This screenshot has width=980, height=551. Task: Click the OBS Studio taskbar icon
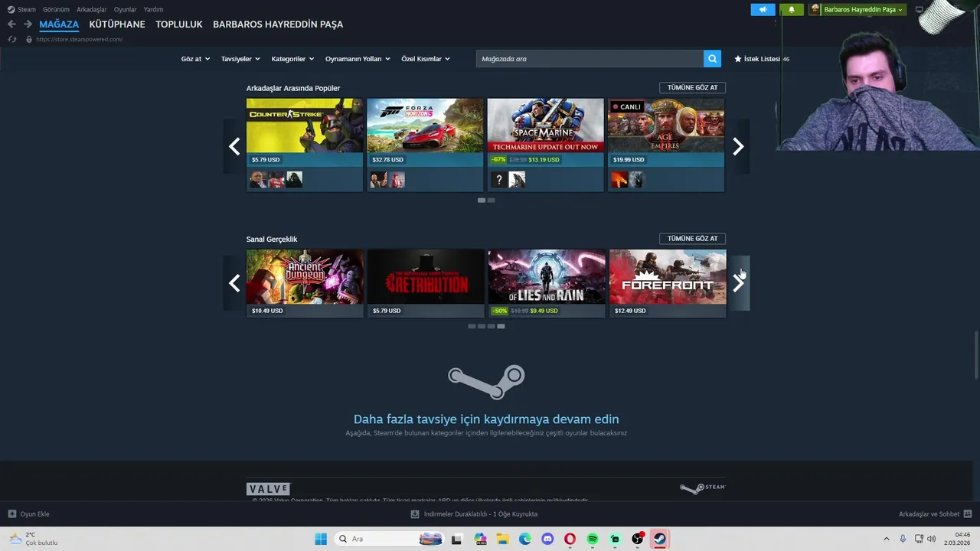tap(637, 539)
